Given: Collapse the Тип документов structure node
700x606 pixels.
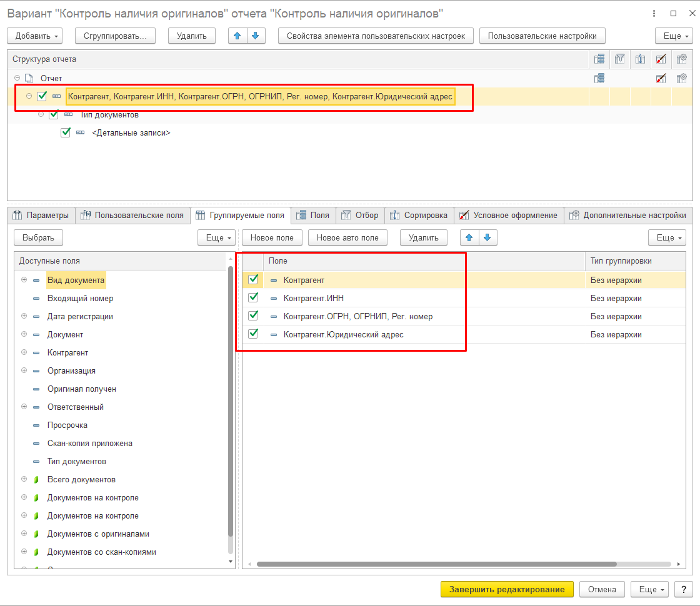Looking at the screenshot, I should point(41,114).
